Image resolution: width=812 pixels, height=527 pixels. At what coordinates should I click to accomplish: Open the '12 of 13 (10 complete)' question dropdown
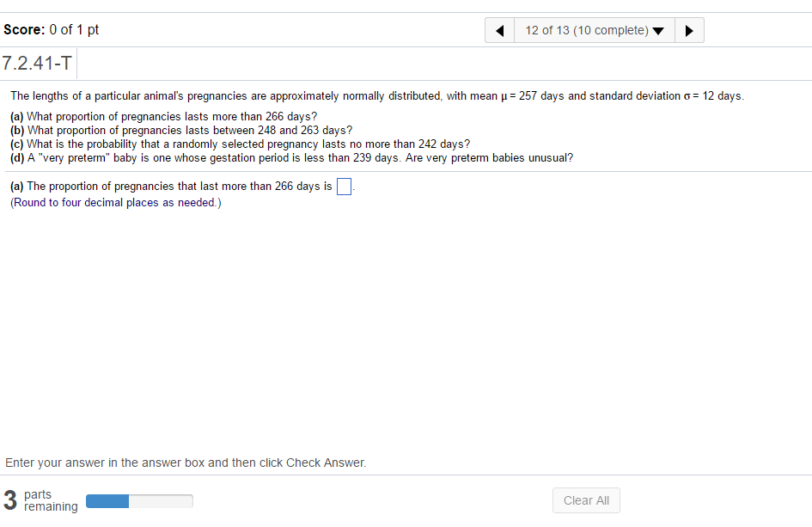pyautogui.click(x=595, y=31)
